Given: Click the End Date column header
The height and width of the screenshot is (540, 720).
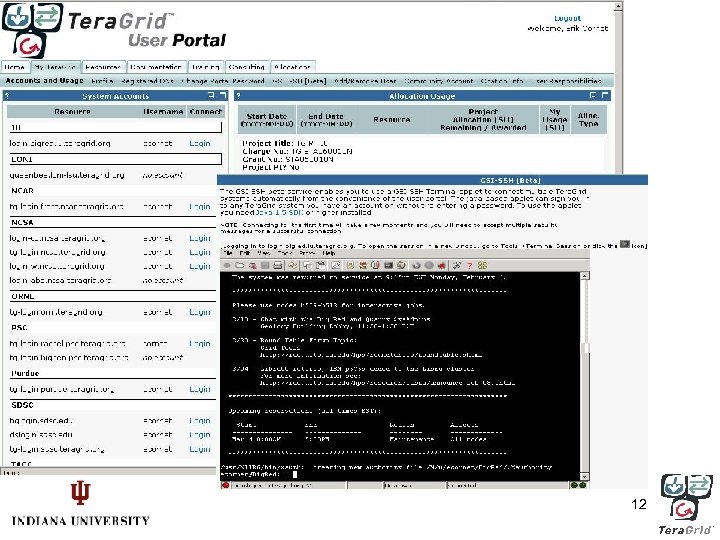Looking at the screenshot, I should point(326,120).
